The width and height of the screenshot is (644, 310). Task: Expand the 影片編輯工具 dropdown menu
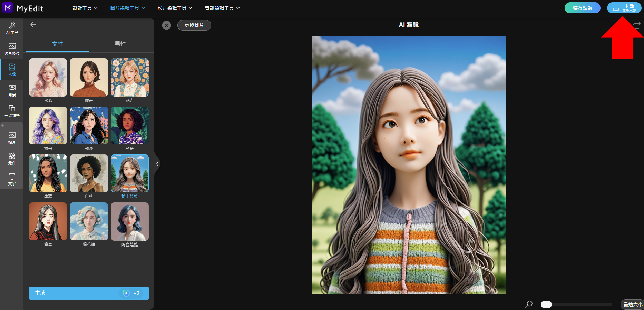pyautogui.click(x=175, y=8)
